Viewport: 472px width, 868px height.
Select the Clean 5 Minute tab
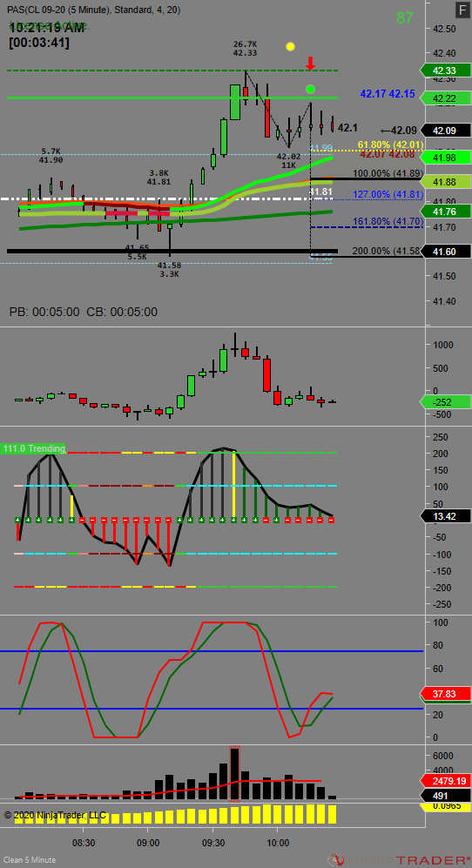[x=28, y=859]
